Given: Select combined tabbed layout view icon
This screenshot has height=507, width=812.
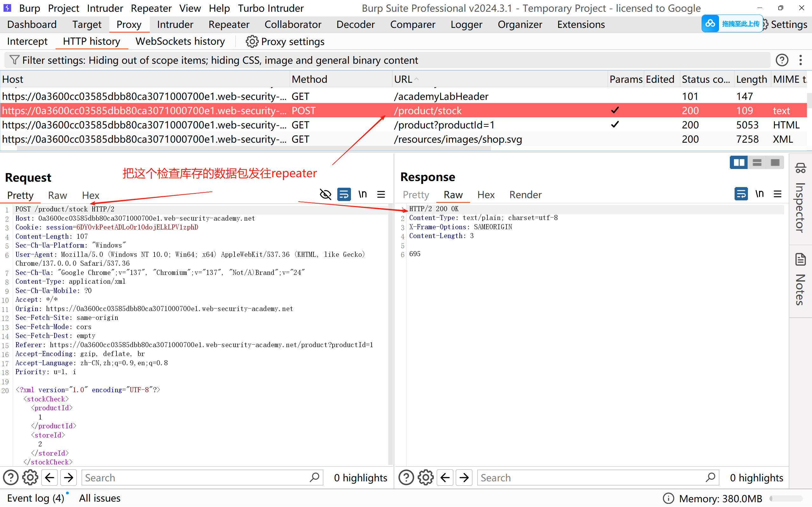Looking at the screenshot, I should pos(775,163).
